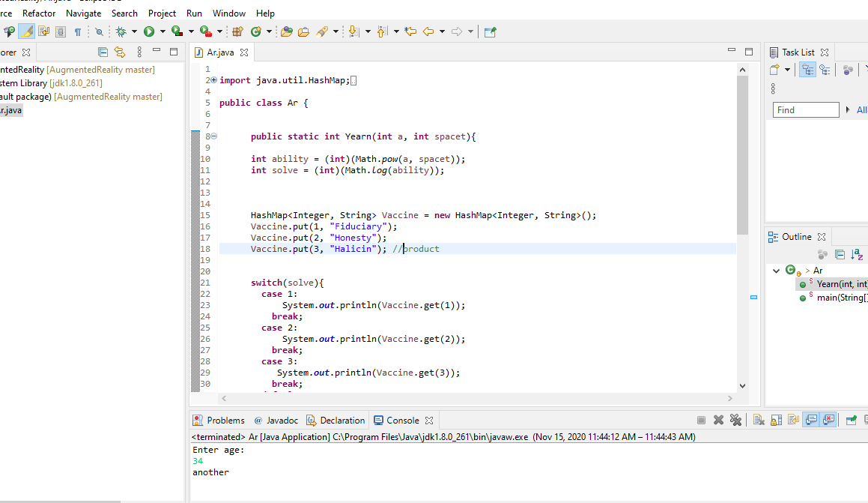Open the Coverage dropdown arrow
The height and width of the screenshot is (503, 868).
click(191, 31)
